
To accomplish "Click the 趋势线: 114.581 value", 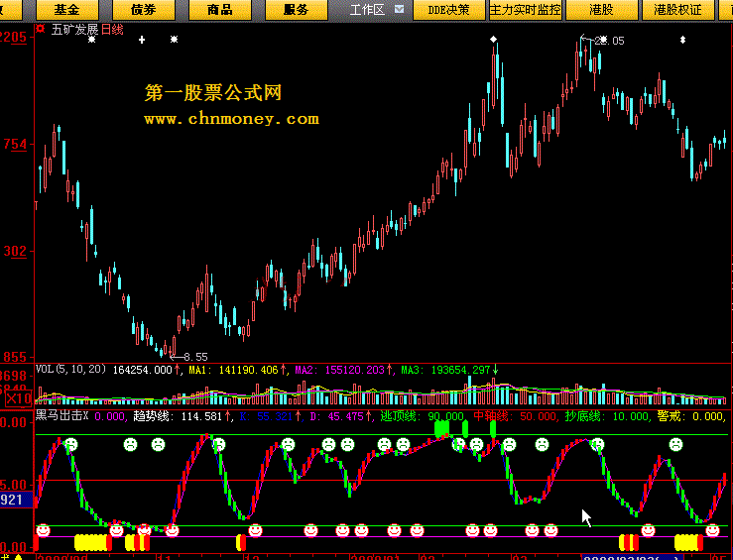I will (x=178, y=415).
